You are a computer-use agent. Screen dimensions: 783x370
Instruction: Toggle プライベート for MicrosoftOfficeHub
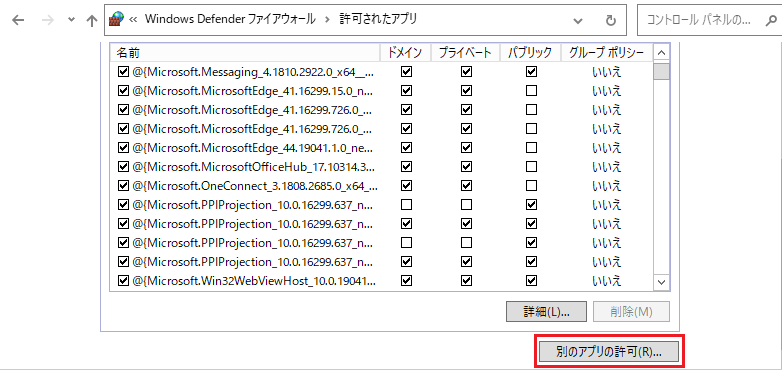(466, 167)
